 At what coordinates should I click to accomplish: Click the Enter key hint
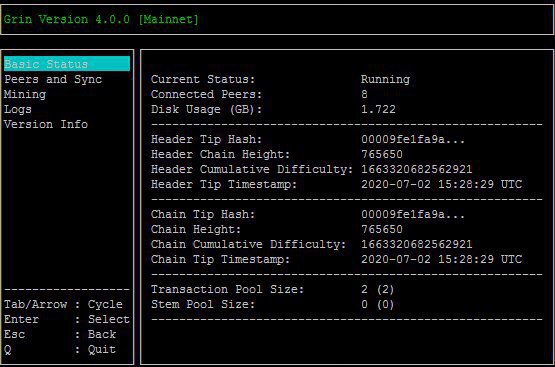21,319
